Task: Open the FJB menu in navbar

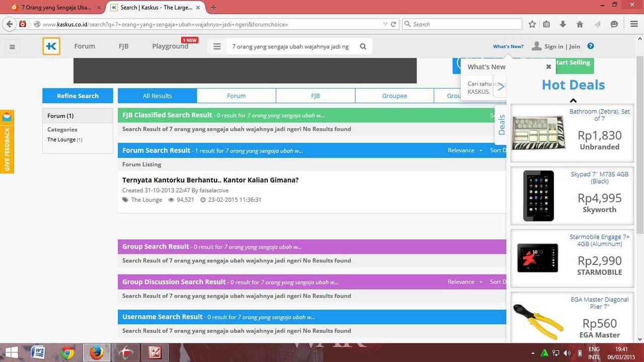Action: click(x=124, y=46)
